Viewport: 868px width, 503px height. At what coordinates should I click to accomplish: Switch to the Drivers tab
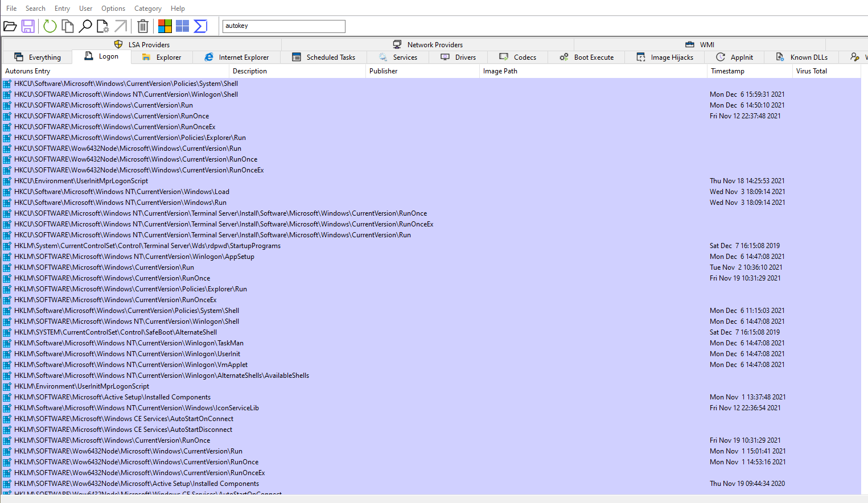coord(458,57)
